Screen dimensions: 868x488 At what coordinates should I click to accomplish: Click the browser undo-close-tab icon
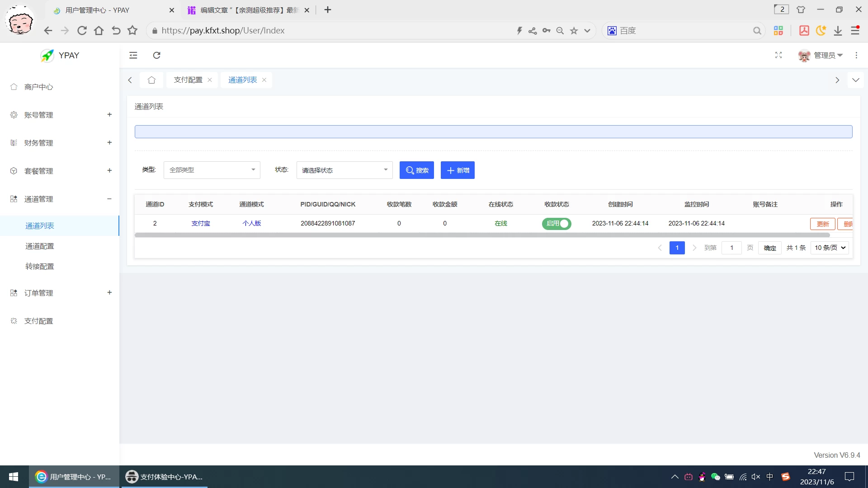116,30
